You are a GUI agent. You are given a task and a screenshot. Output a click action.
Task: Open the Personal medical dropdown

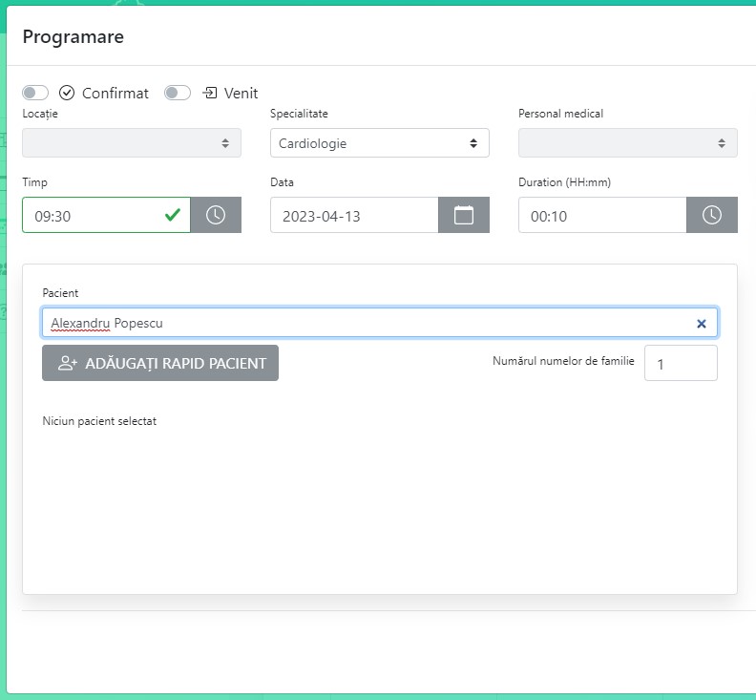point(627,143)
